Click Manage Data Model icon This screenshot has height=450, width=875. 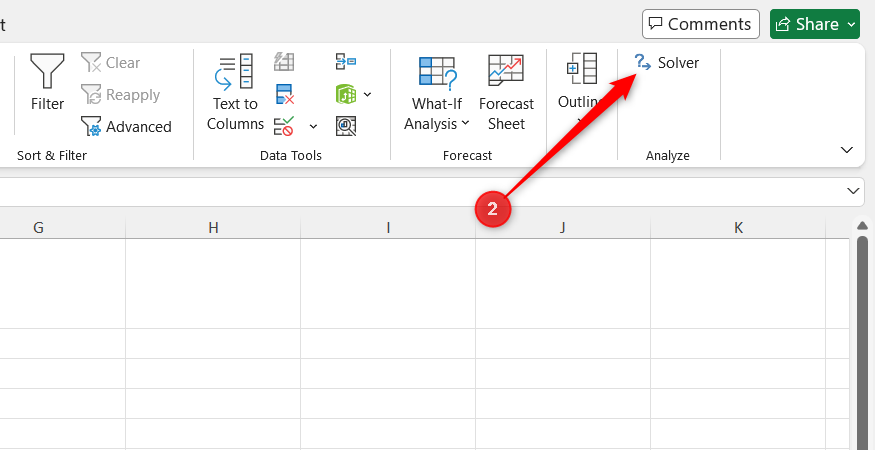tap(346, 126)
